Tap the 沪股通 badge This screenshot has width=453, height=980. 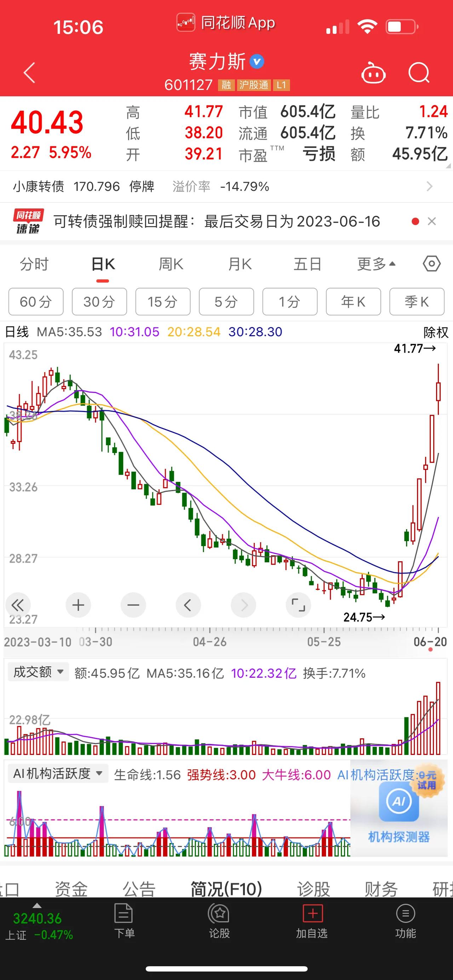click(254, 85)
